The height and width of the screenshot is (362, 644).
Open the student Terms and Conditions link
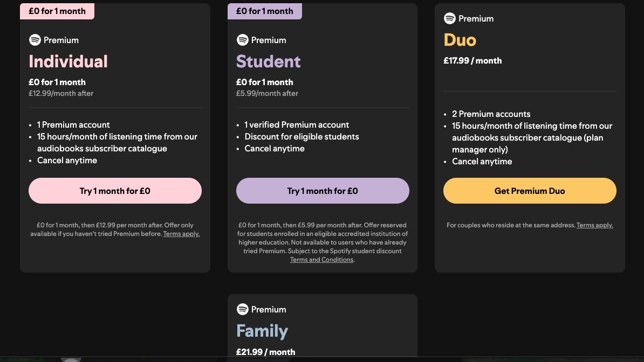(322, 259)
